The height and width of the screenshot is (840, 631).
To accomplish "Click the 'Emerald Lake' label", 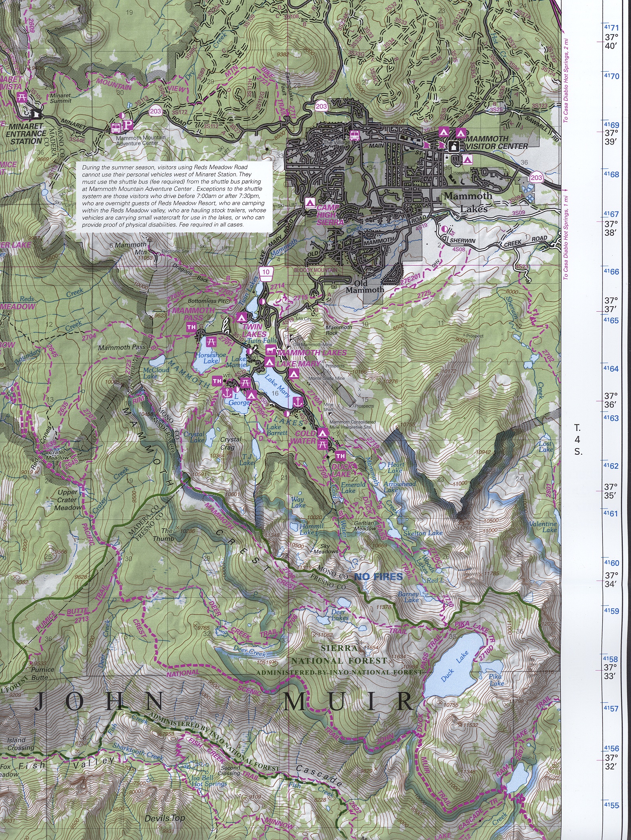I will 353,487.
